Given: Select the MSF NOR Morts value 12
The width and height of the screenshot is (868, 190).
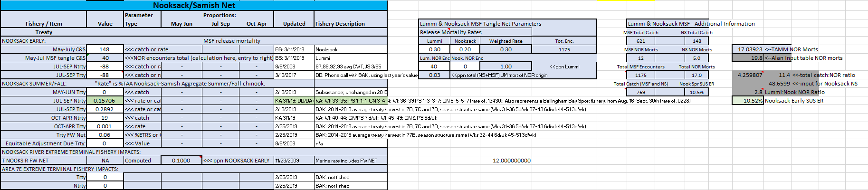Looking at the screenshot, I should pos(641,58).
